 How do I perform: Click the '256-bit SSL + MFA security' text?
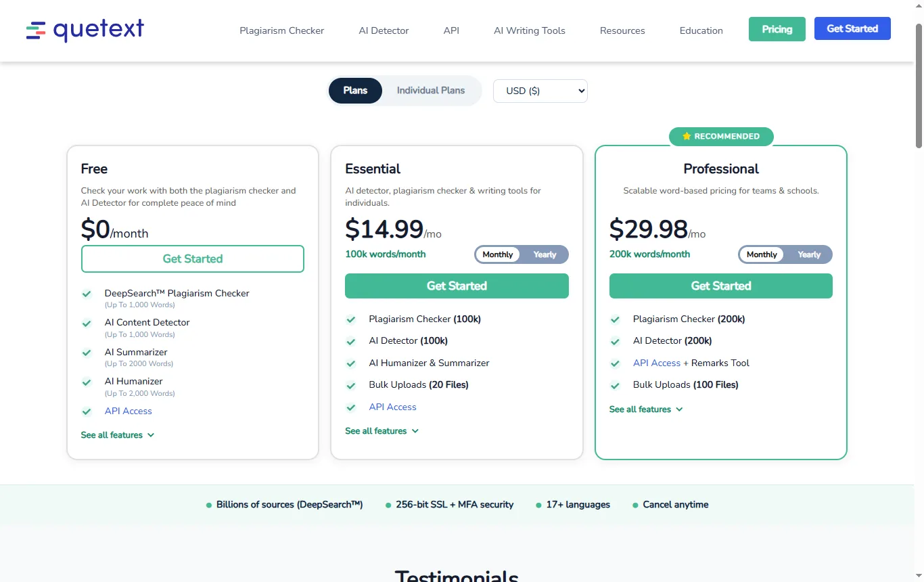(x=455, y=505)
